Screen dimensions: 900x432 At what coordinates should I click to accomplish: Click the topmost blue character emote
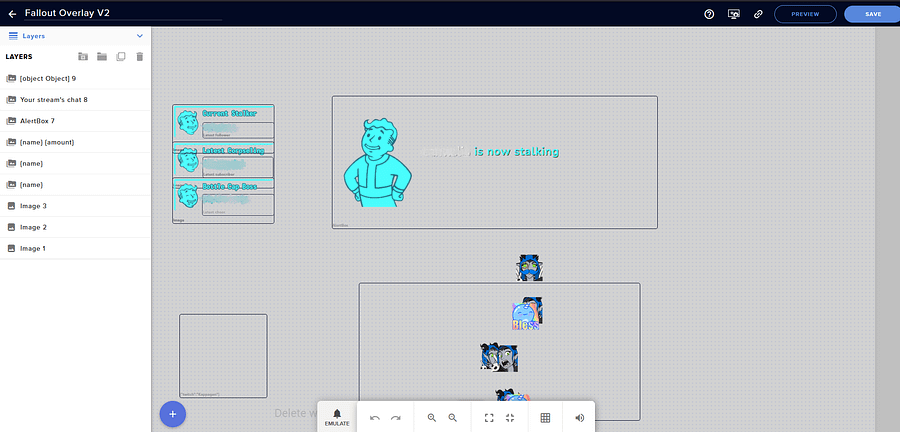pos(529,268)
